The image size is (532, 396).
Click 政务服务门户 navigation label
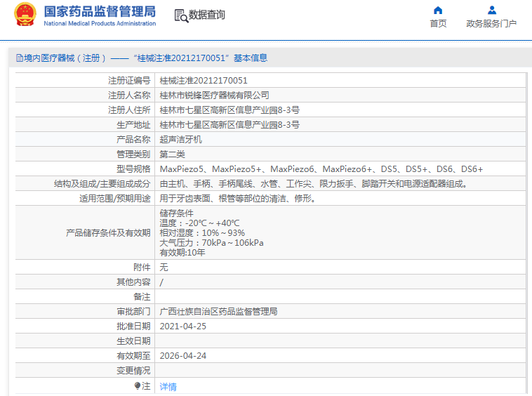(491, 23)
